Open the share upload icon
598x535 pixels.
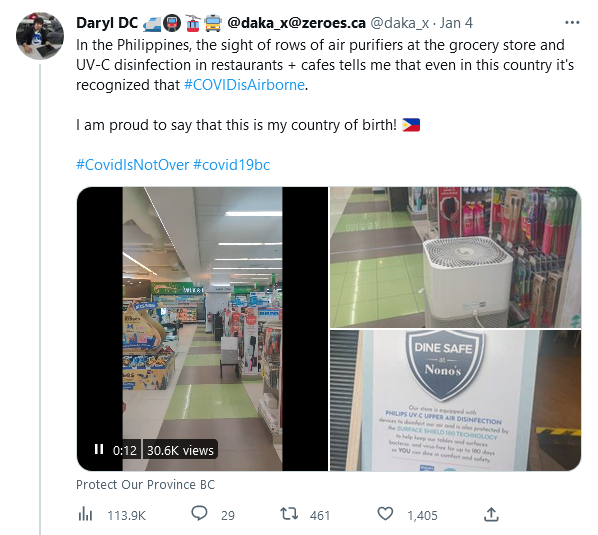[491, 514]
